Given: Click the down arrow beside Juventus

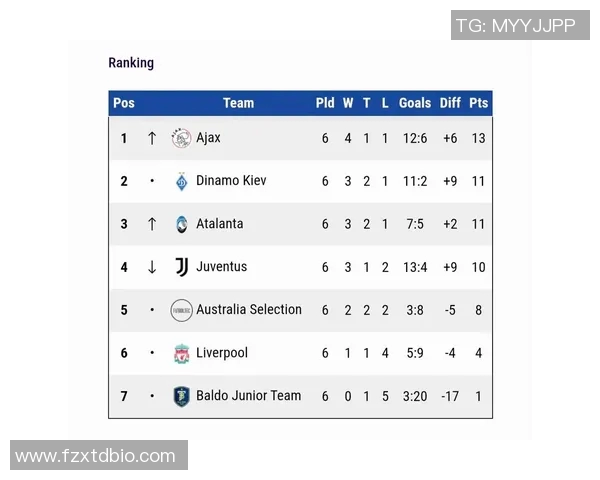Looking at the screenshot, I should [152, 267].
